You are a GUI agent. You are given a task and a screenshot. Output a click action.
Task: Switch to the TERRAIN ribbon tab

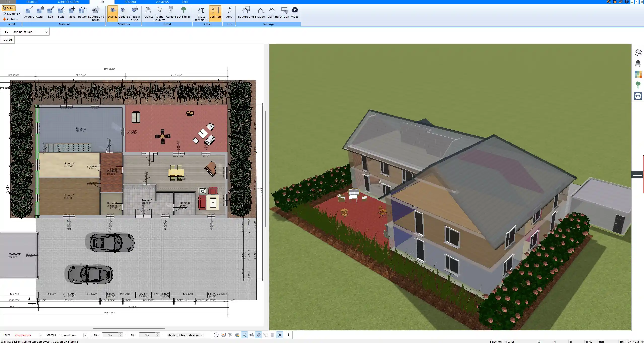point(130,2)
